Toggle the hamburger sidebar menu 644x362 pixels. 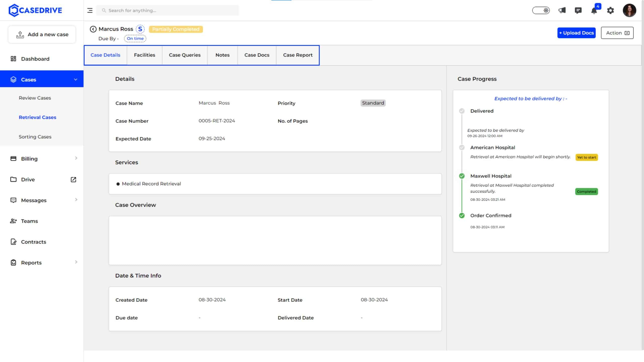click(90, 10)
